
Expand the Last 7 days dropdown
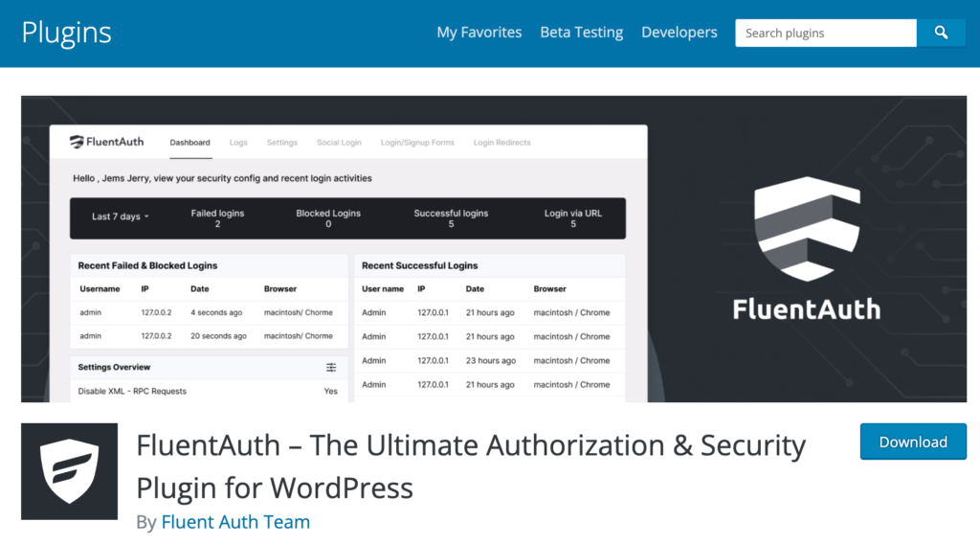click(120, 216)
